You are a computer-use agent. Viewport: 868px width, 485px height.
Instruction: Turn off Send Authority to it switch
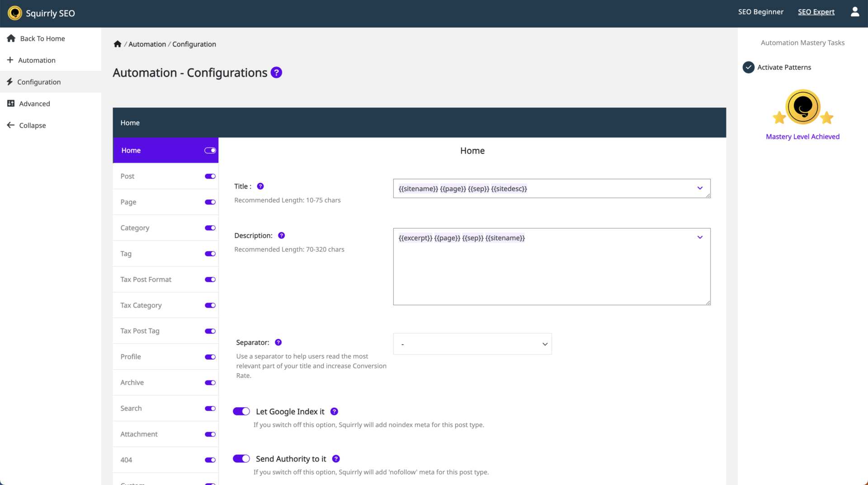tap(241, 459)
